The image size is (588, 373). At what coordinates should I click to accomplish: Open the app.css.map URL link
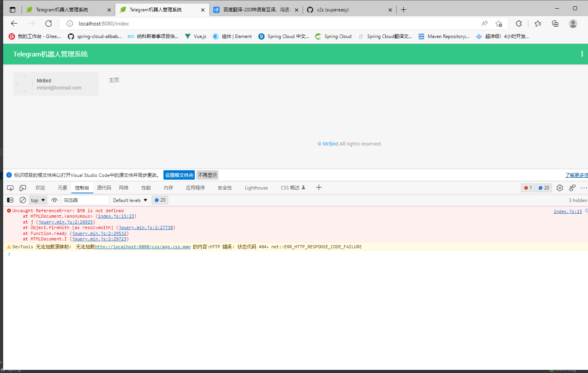pyautogui.click(x=143, y=247)
